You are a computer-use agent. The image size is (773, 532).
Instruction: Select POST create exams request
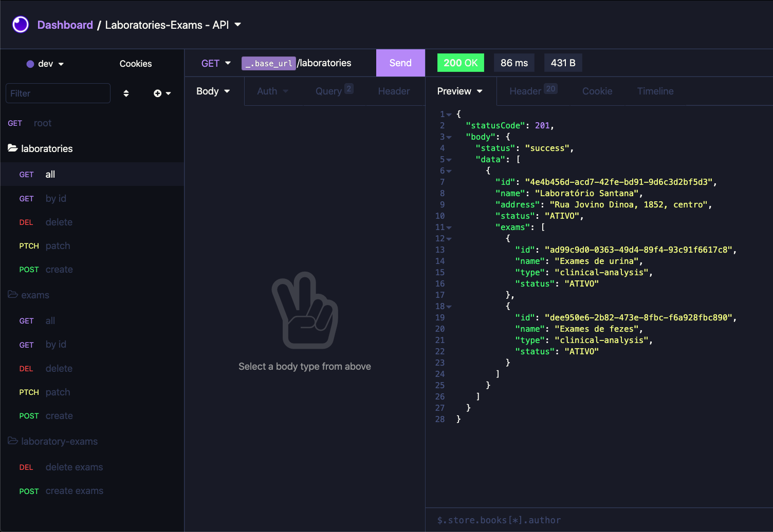coord(93,491)
